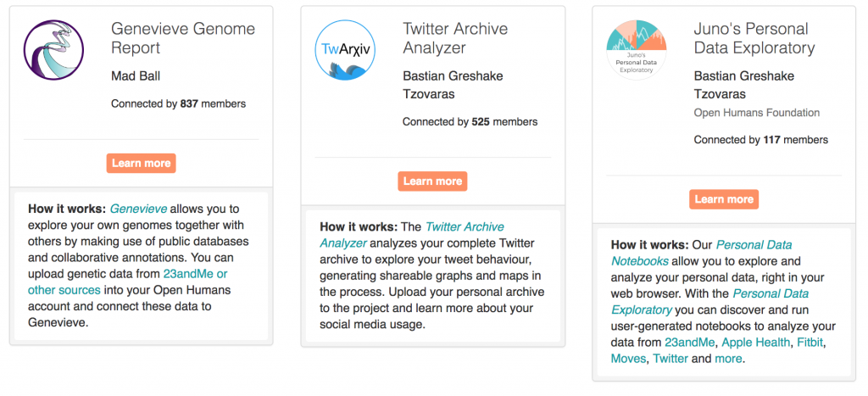This screenshot has height=396, width=868.
Task: Click the Twitter data source link
Action: coord(670,359)
